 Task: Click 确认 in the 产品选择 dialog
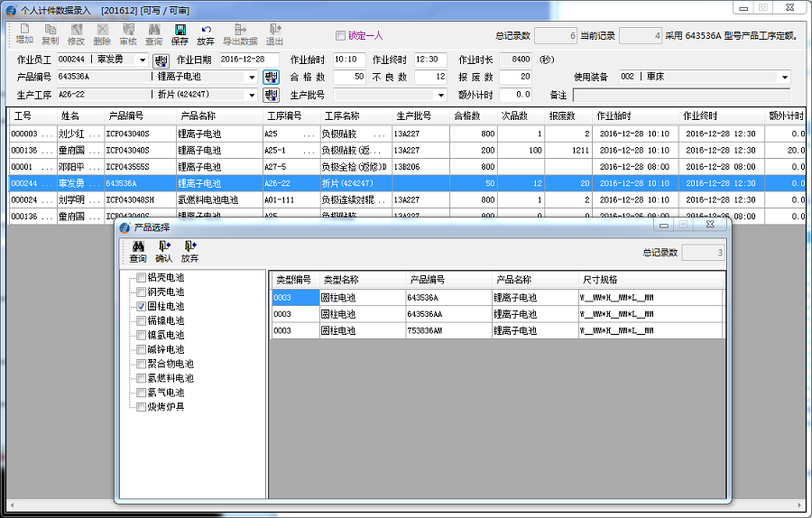163,252
